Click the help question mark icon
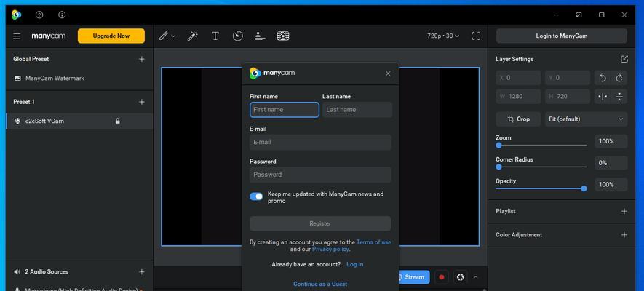644x291 pixels. pos(39,15)
